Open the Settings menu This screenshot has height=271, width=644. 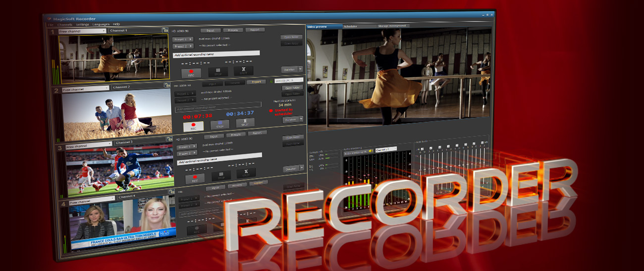tap(83, 24)
